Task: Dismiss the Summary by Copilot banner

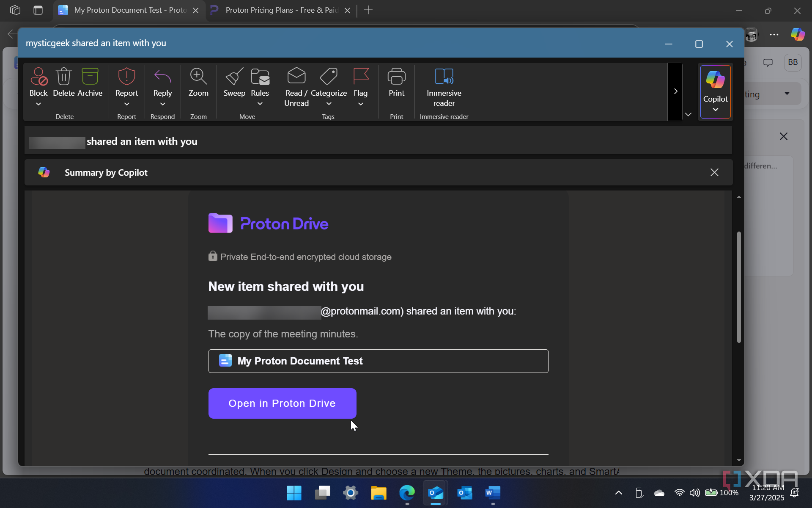Action: coord(714,172)
